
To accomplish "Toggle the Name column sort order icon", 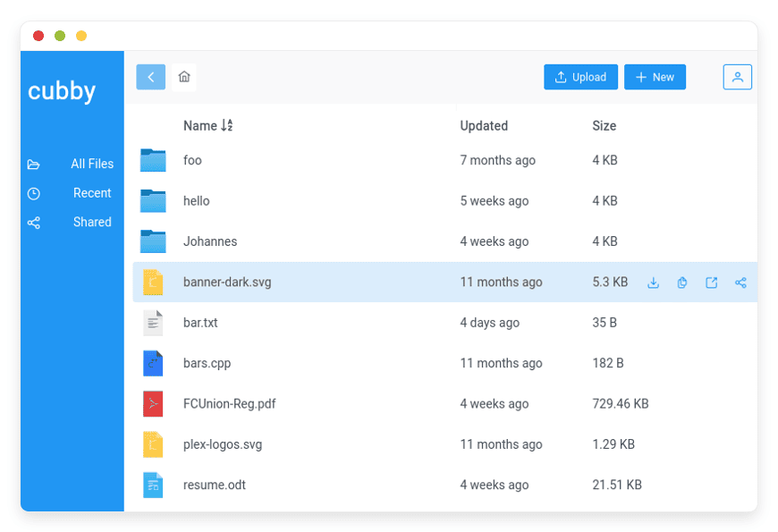I will (x=227, y=125).
